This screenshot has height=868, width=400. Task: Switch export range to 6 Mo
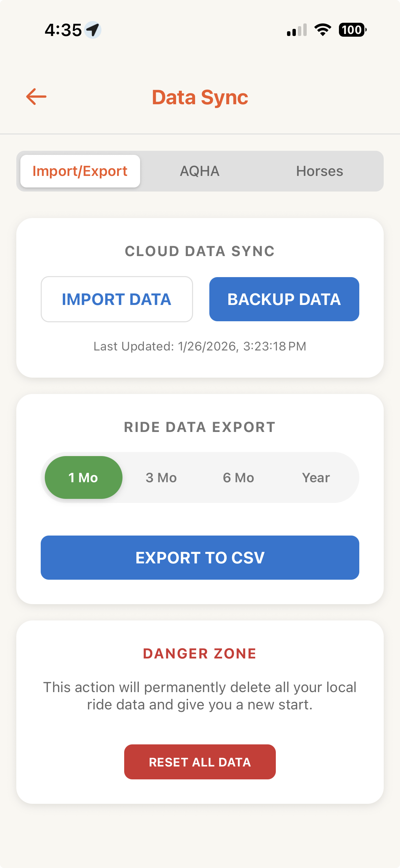point(239,477)
